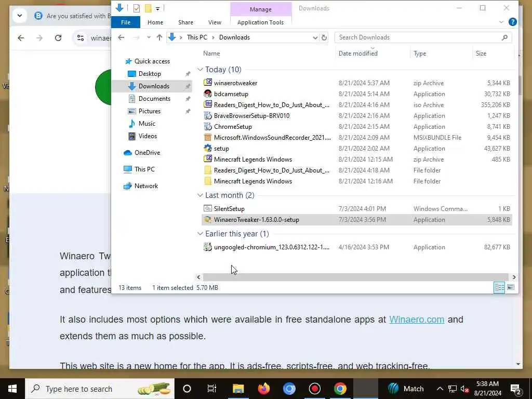Sort by the Name column header

click(x=211, y=54)
